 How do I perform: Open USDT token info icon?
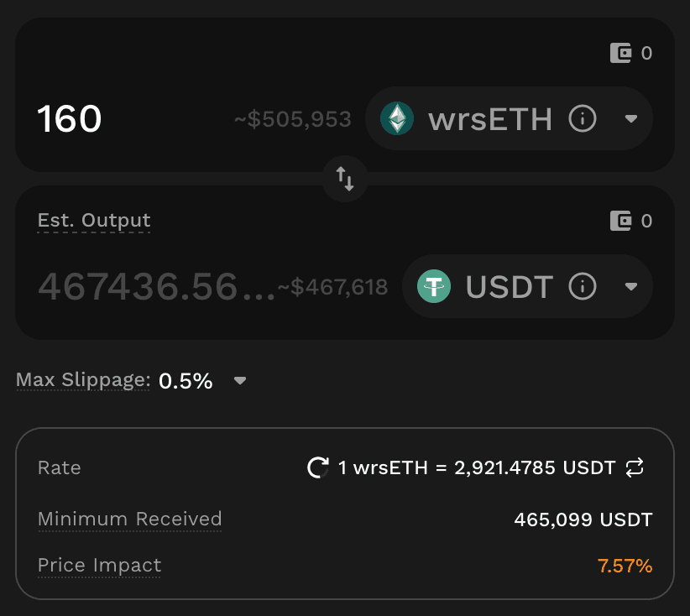click(x=583, y=287)
